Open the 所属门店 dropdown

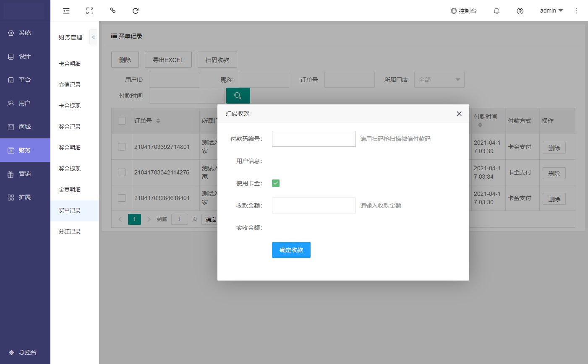(439, 80)
